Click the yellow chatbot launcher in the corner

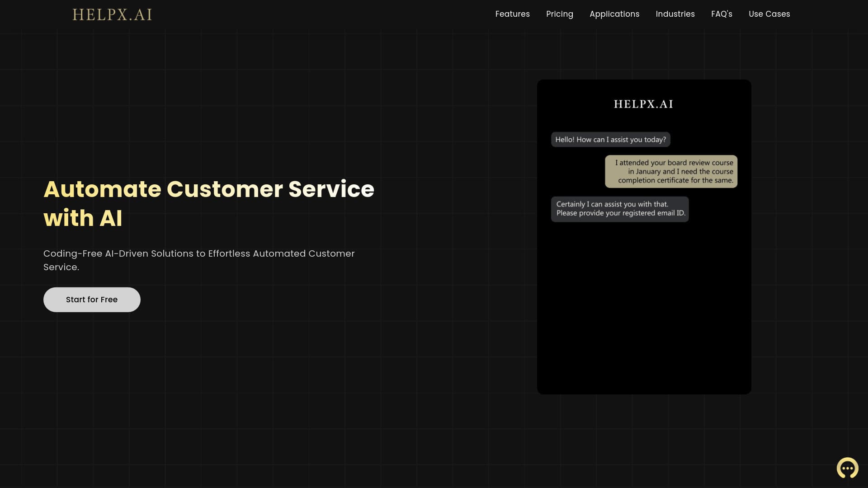(x=847, y=469)
